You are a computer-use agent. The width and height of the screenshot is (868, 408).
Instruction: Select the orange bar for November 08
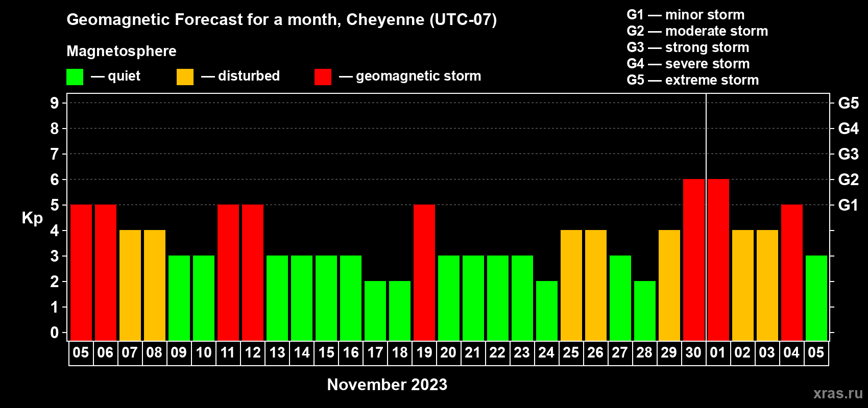[155, 285]
